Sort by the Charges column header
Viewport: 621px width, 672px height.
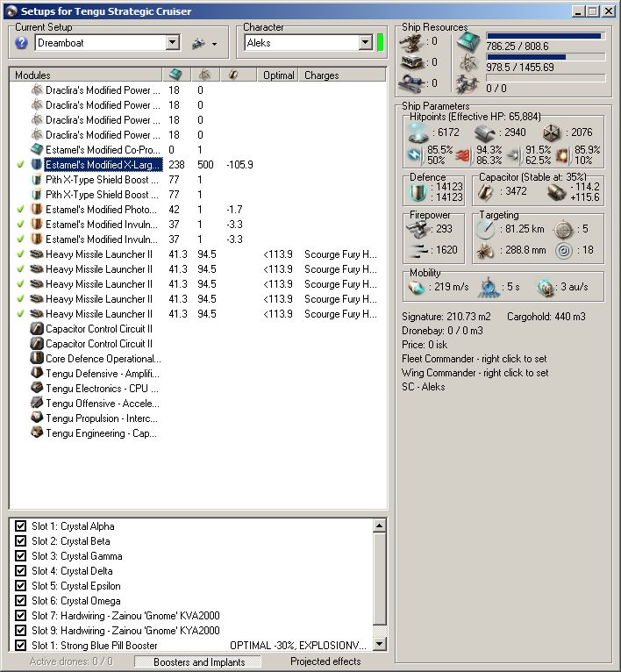342,75
